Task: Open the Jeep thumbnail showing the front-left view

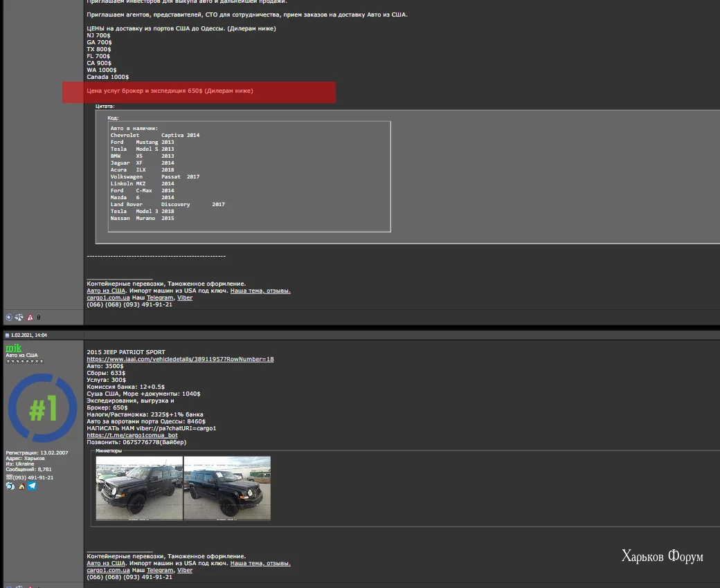Action: point(139,488)
